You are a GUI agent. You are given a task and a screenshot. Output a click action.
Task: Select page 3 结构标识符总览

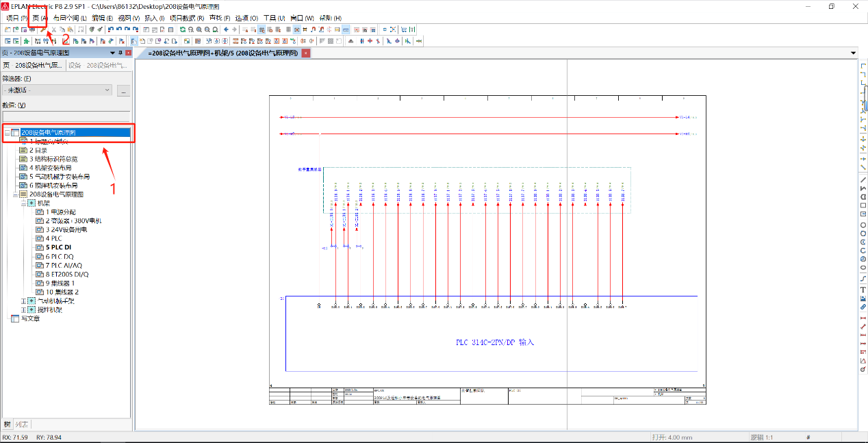pyautogui.click(x=53, y=159)
